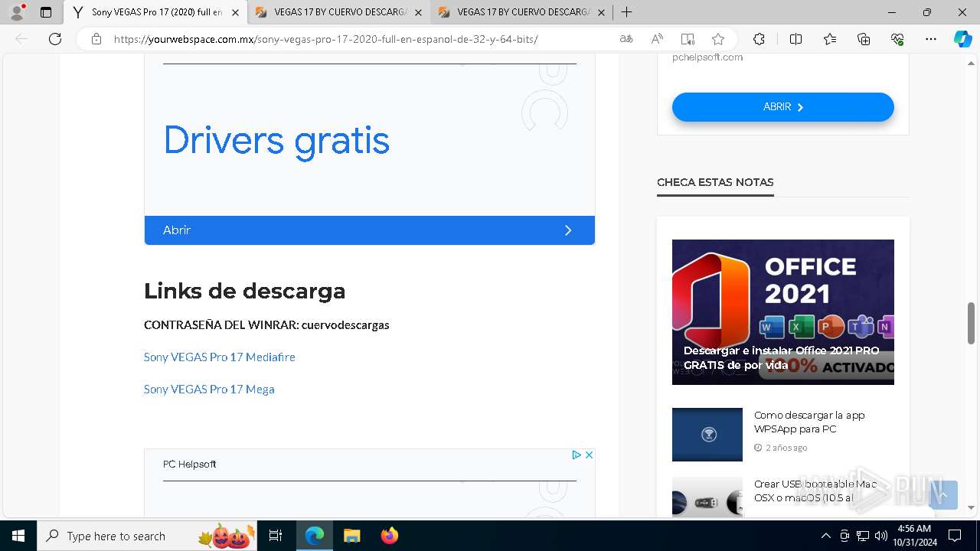Open the volume control

pyautogui.click(x=881, y=536)
